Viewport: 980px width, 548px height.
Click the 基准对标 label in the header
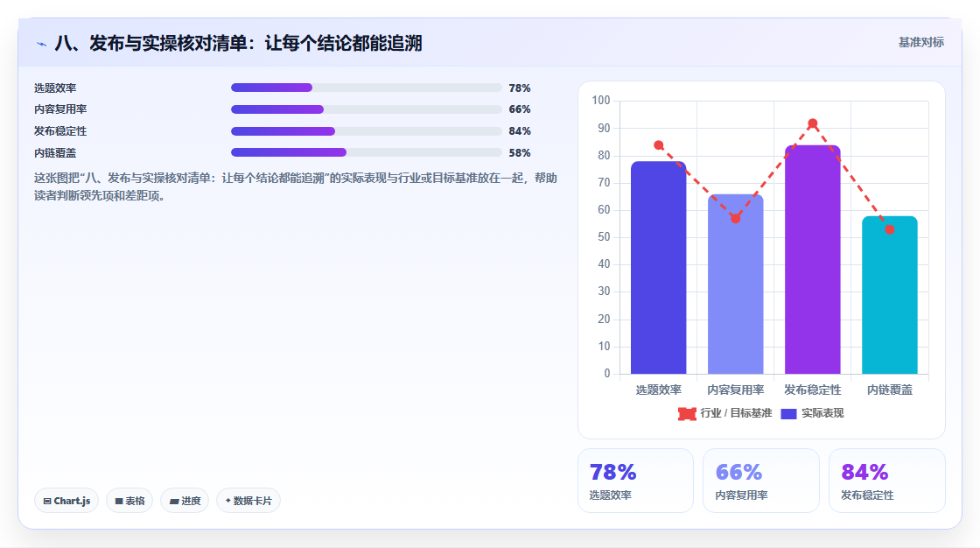click(x=920, y=43)
